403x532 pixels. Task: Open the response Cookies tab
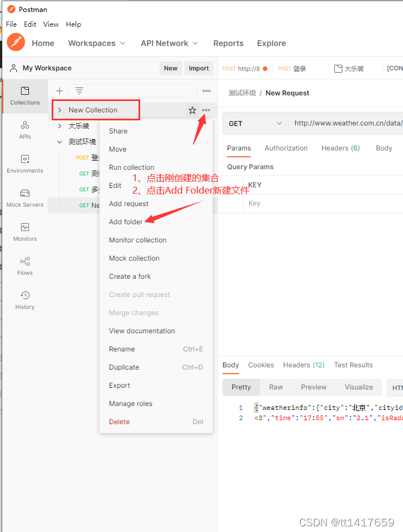261,365
